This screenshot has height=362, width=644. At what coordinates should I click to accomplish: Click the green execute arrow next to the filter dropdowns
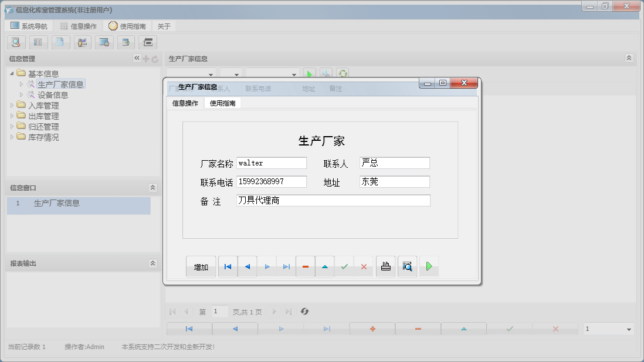(309, 73)
